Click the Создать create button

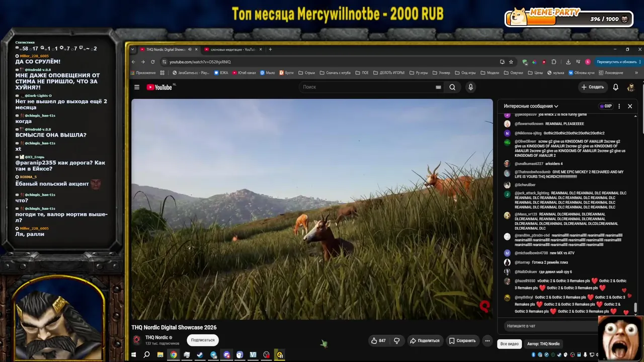click(x=593, y=87)
